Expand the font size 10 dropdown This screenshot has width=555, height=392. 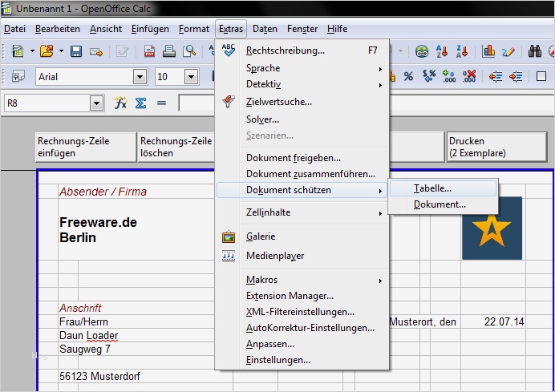coord(191,77)
